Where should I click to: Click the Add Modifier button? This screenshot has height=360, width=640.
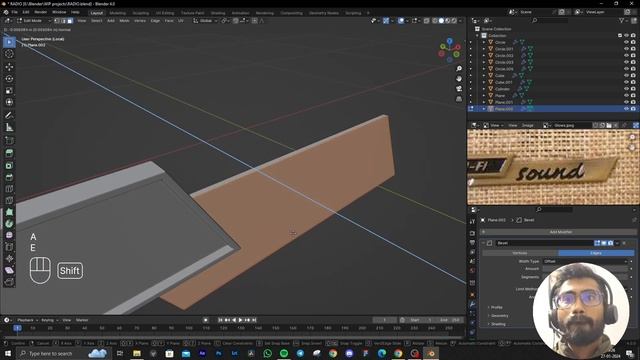tap(560, 232)
